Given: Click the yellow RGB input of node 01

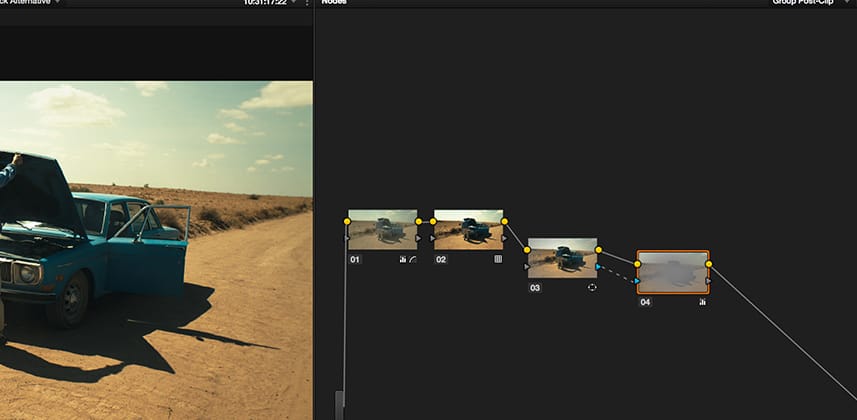Looking at the screenshot, I should [x=347, y=221].
